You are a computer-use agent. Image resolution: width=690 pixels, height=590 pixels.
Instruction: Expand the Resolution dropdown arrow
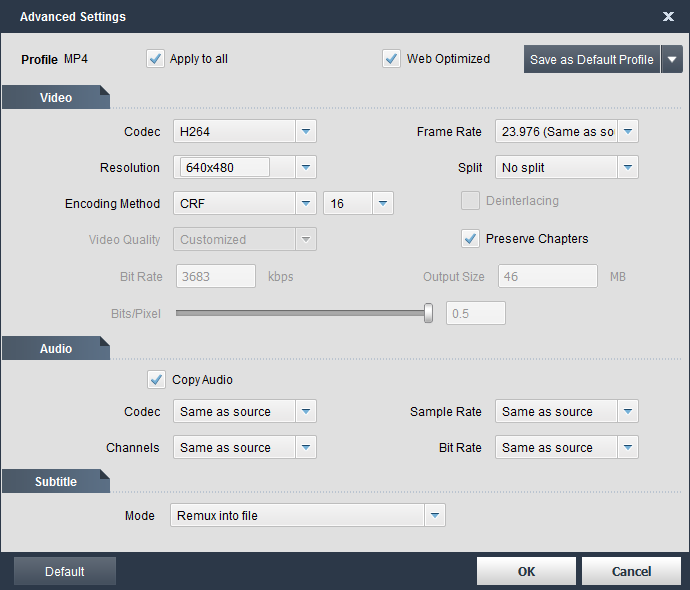[x=306, y=167]
